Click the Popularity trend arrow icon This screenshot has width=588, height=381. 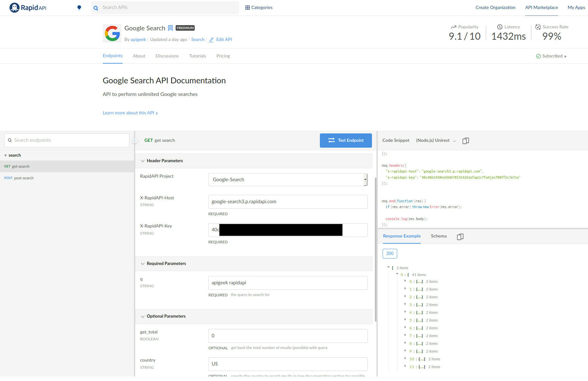(x=453, y=27)
